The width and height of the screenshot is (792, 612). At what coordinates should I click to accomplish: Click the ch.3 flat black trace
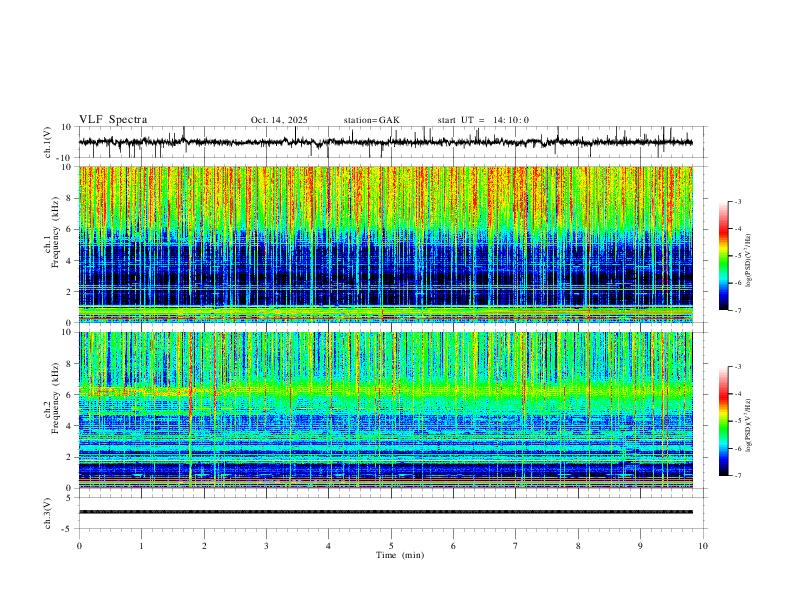point(386,512)
